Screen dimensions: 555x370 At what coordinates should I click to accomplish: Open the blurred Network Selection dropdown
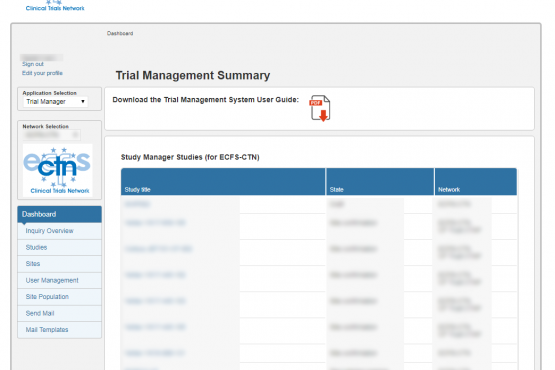tap(52, 135)
